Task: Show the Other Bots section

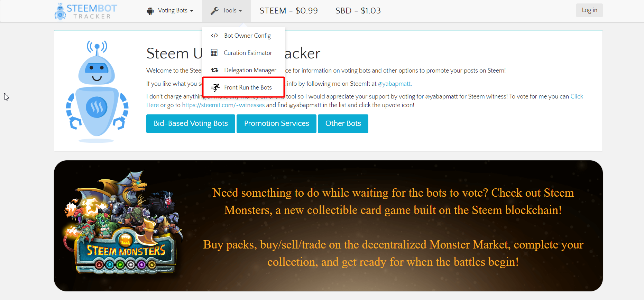Action: (x=343, y=124)
